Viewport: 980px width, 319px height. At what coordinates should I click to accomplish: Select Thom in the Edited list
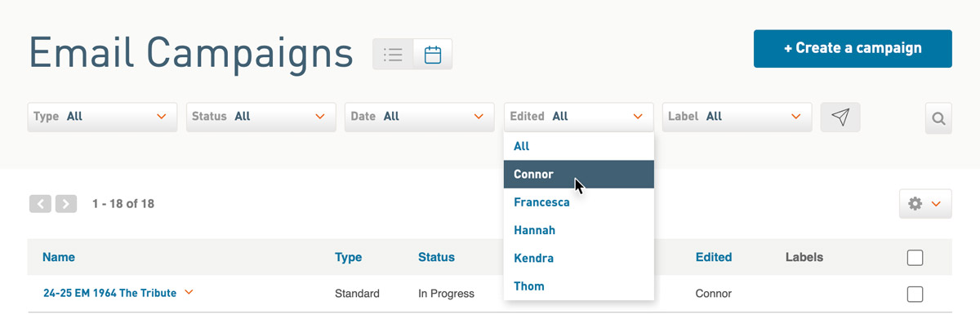(x=579, y=286)
